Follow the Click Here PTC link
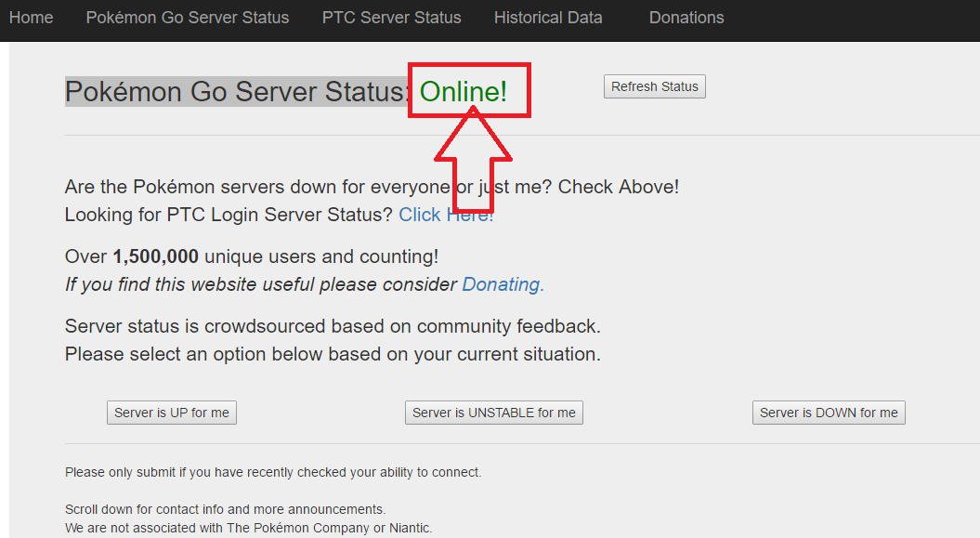The width and height of the screenshot is (980, 538). pos(446,215)
